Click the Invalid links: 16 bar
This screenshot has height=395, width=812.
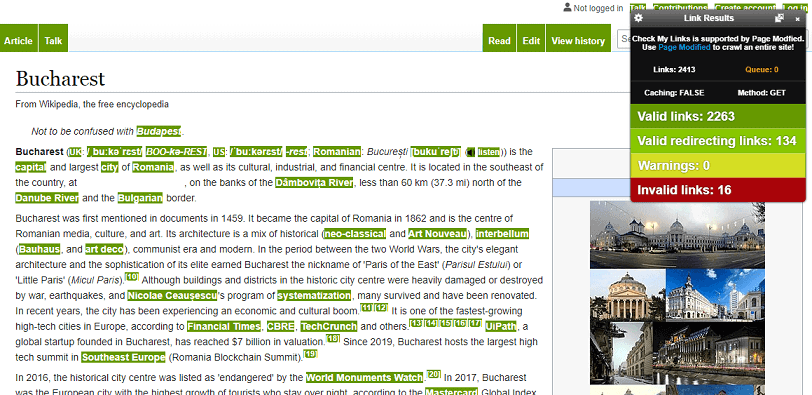click(718, 190)
